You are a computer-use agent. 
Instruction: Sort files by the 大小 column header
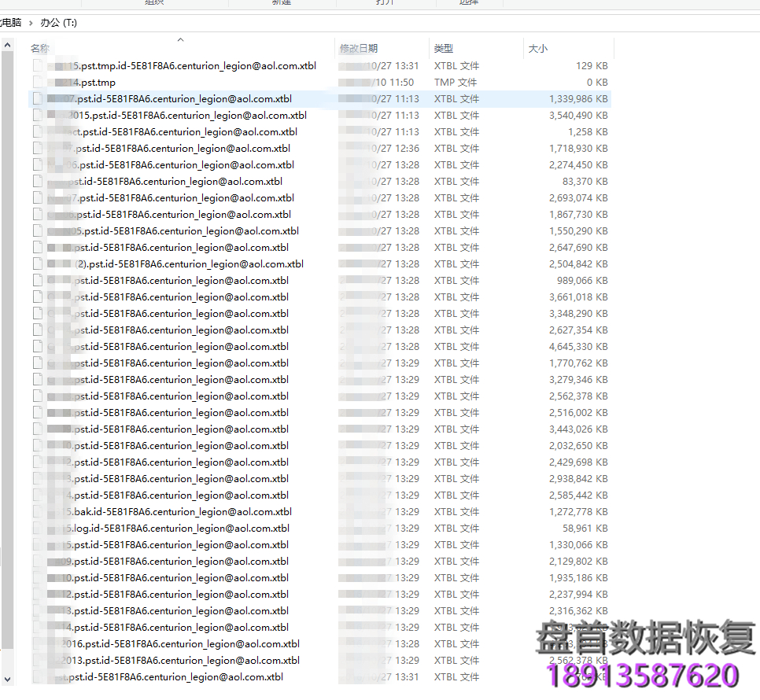tap(538, 48)
